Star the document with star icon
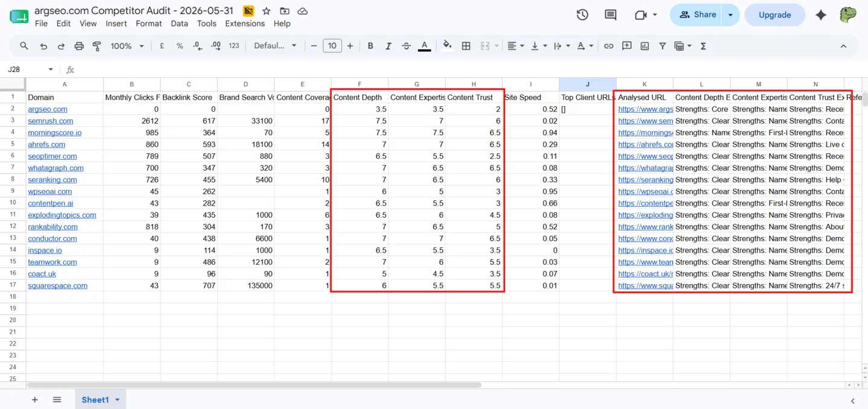This screenshot has width=868, height=409. (266, 11)
